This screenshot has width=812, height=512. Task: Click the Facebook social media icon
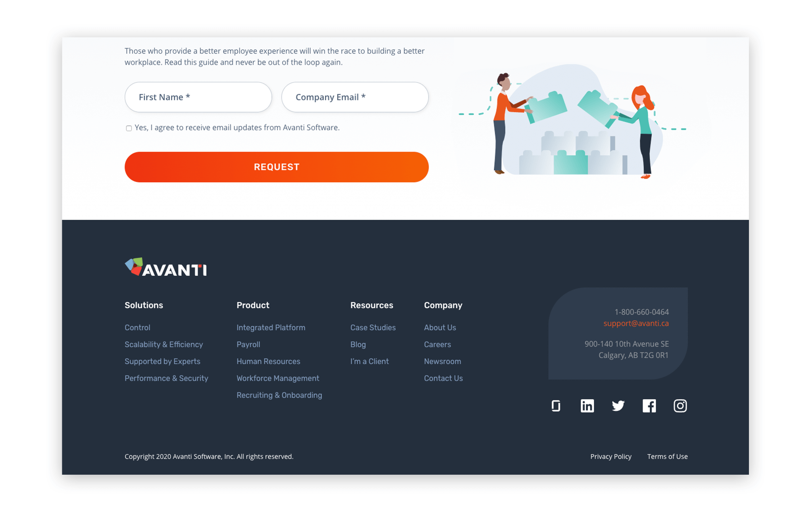pos(648,405)
